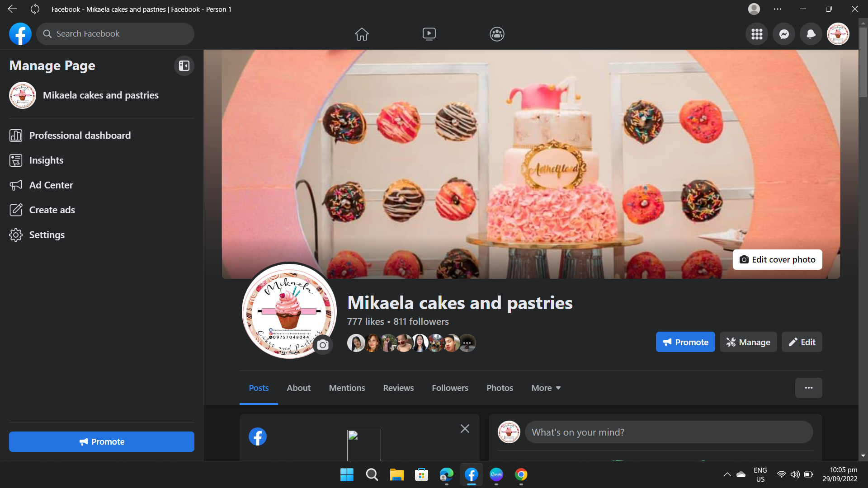This screenshot has width=868, height=488.
Task: Open the Groups icon in top bar
Action: (497, 34)
